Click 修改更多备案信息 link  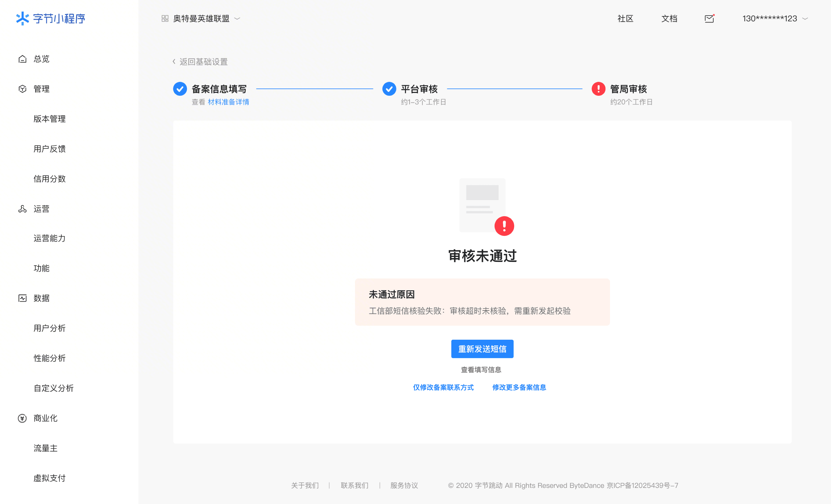519,387
